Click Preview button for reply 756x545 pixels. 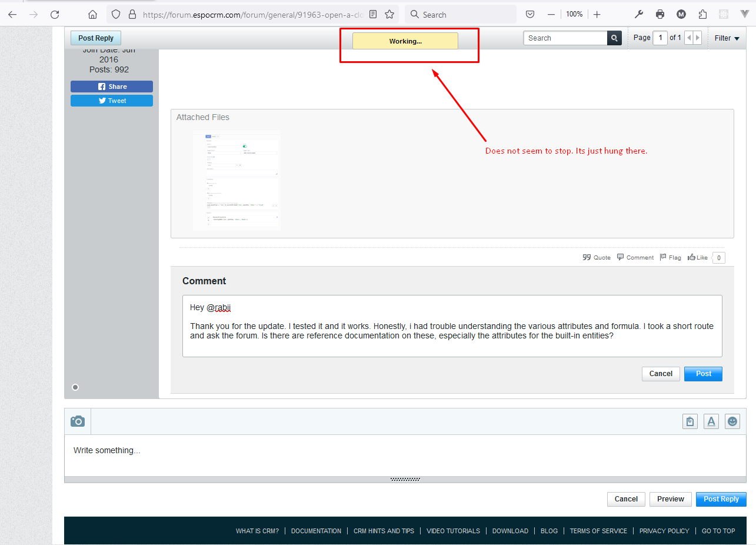point(670,499)
